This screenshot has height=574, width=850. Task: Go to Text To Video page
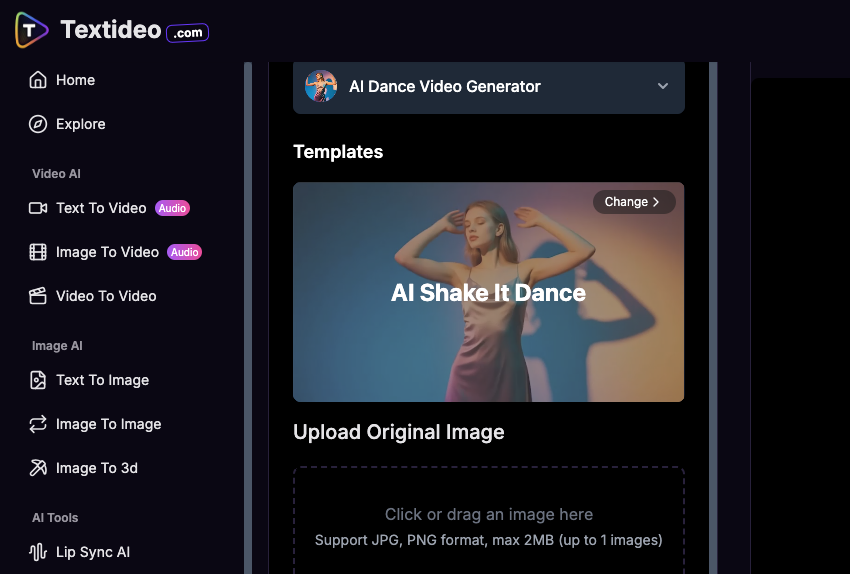(x=101, y=208)
